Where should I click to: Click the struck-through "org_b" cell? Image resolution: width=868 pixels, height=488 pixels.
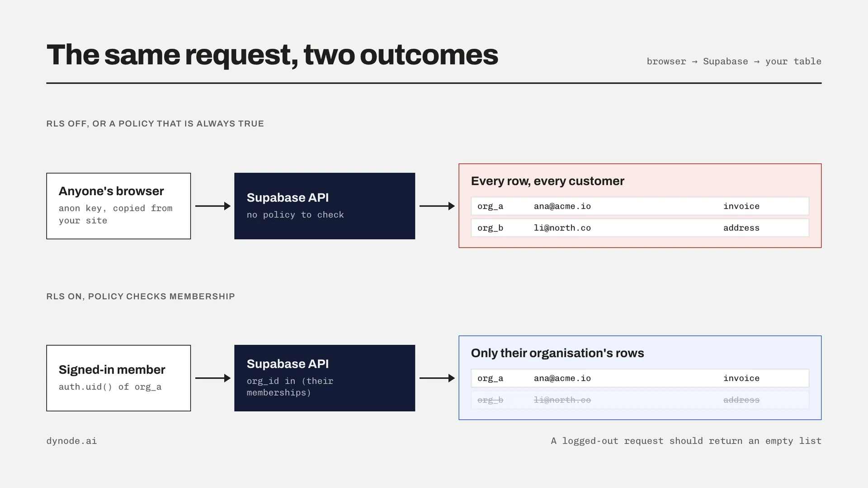click(x=490, y=400)
